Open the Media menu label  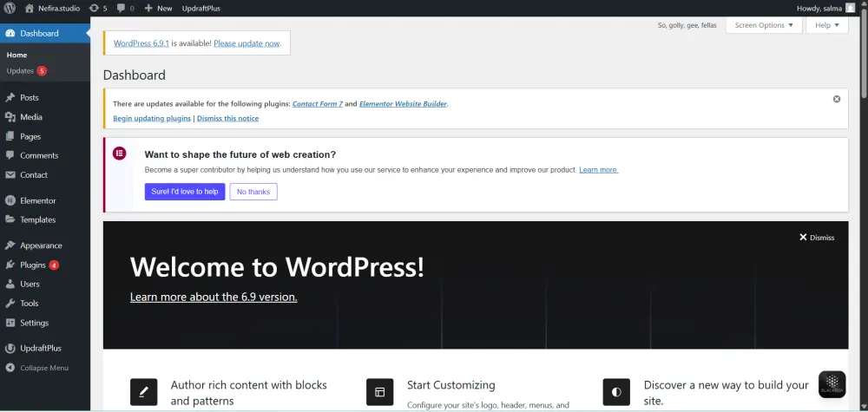pyautogui.click(x=31, y=117)
